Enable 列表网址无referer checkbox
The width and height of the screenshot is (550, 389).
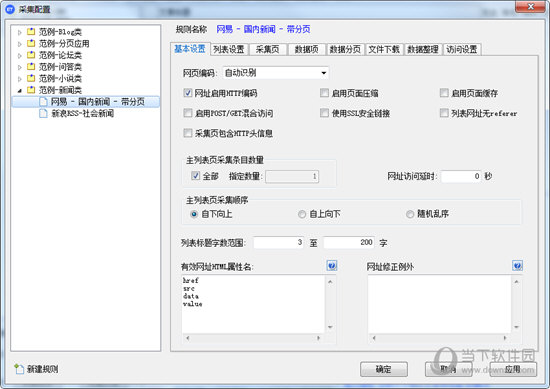point(444,113)
